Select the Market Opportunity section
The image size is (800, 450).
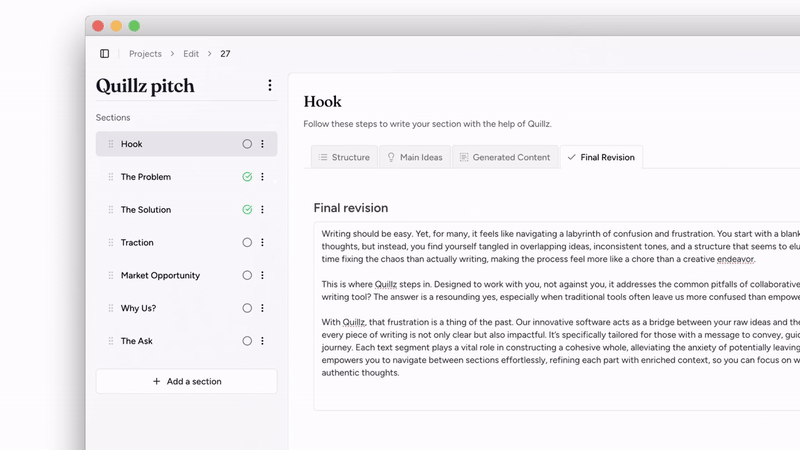pyautogui.click(x=187, y=276)
